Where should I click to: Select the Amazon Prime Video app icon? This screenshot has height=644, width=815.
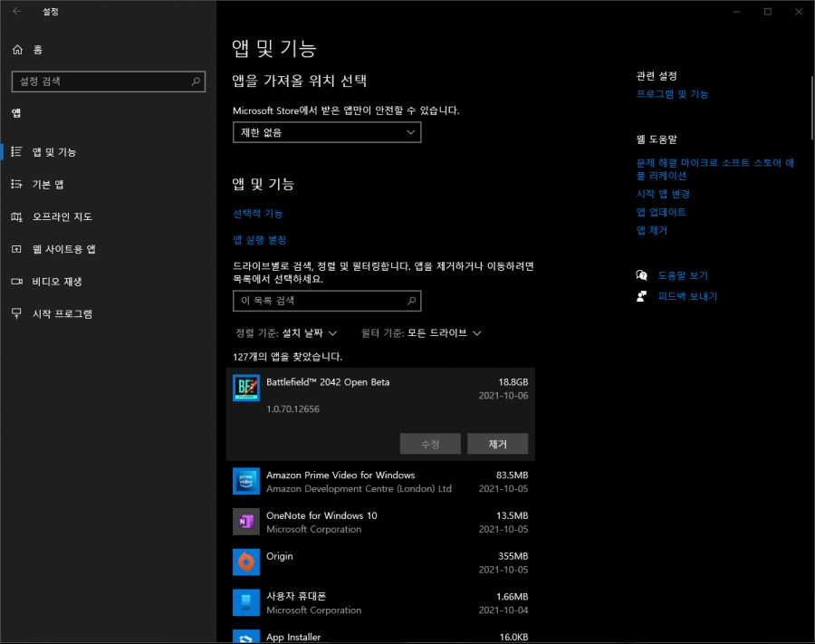(246, 481)
